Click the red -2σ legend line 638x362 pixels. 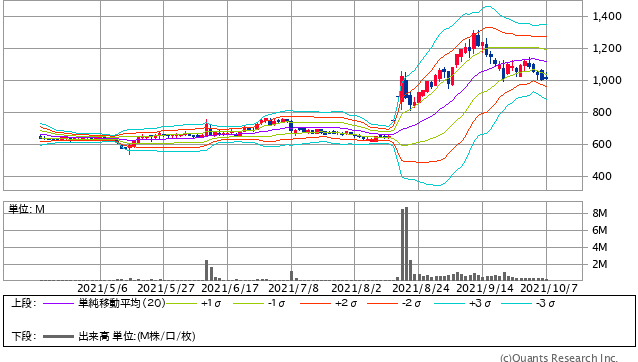pyautogui.click(x=382, y=303)
